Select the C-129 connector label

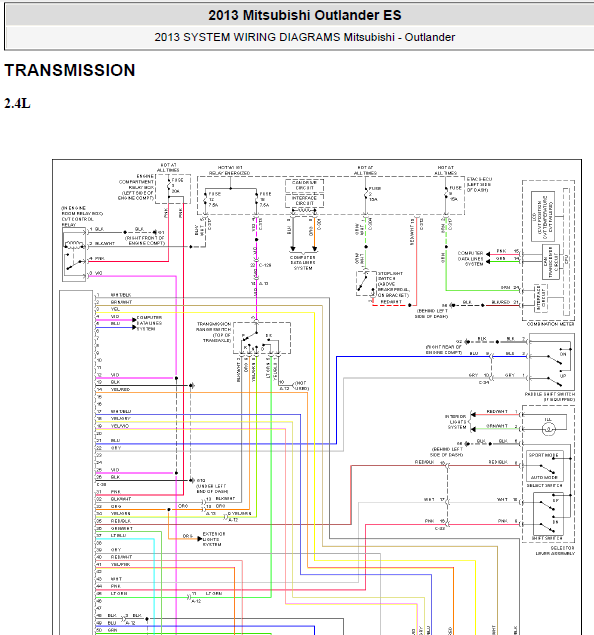point(265,265)
